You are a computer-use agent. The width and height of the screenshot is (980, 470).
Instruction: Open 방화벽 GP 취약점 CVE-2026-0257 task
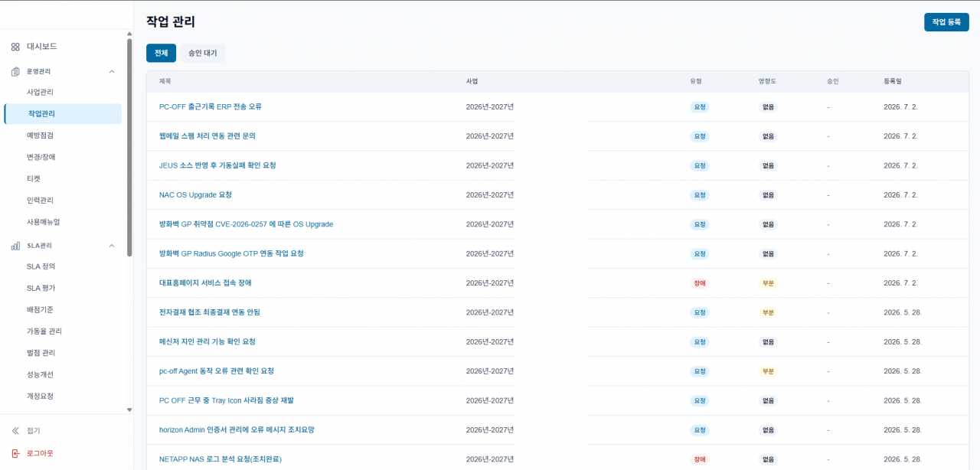(246, 224)
